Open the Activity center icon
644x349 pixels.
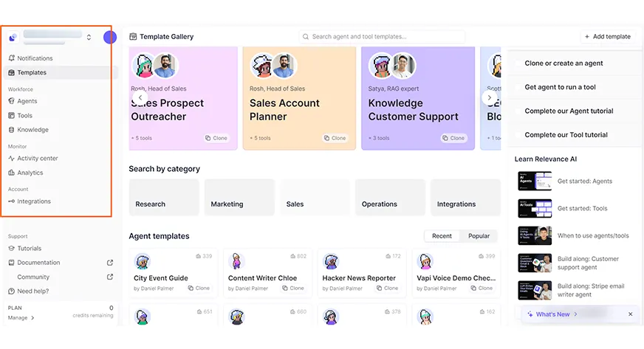(x=11, y=159)
